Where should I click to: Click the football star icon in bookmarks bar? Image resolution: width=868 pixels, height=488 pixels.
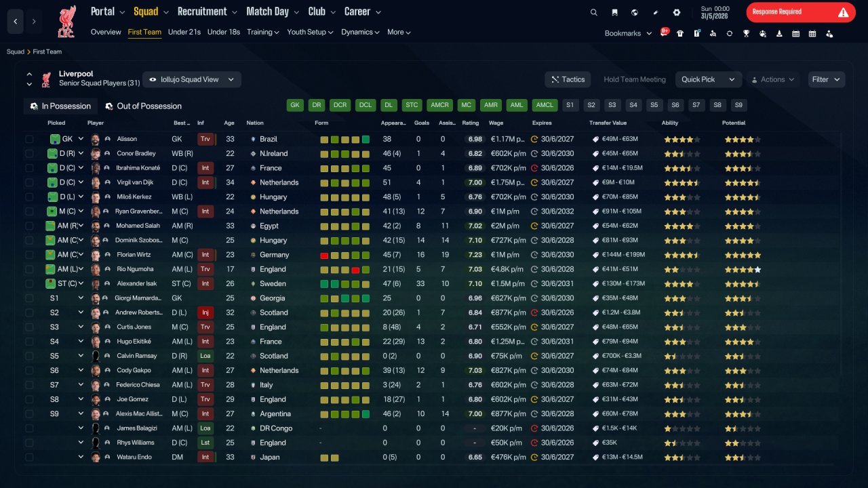point(763,33)
